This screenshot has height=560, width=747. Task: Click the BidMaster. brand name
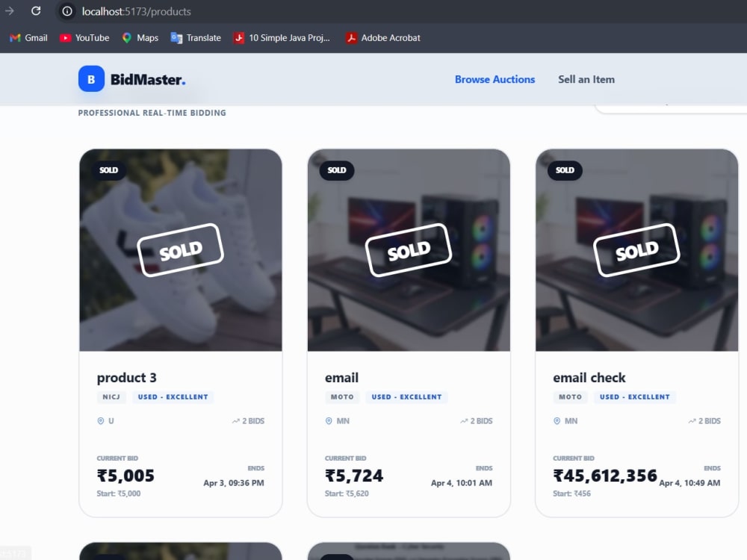click(x=148, y=80)
